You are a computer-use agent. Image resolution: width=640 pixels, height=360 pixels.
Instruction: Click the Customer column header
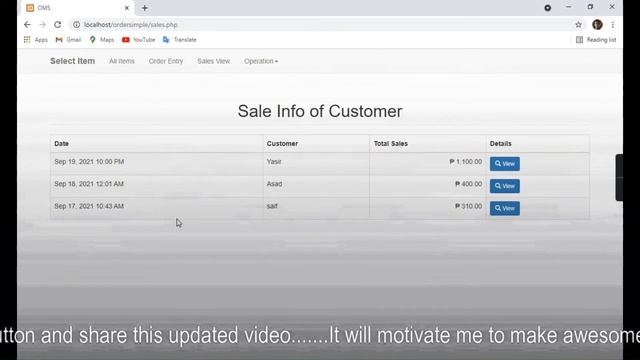(x=282, y=144)
